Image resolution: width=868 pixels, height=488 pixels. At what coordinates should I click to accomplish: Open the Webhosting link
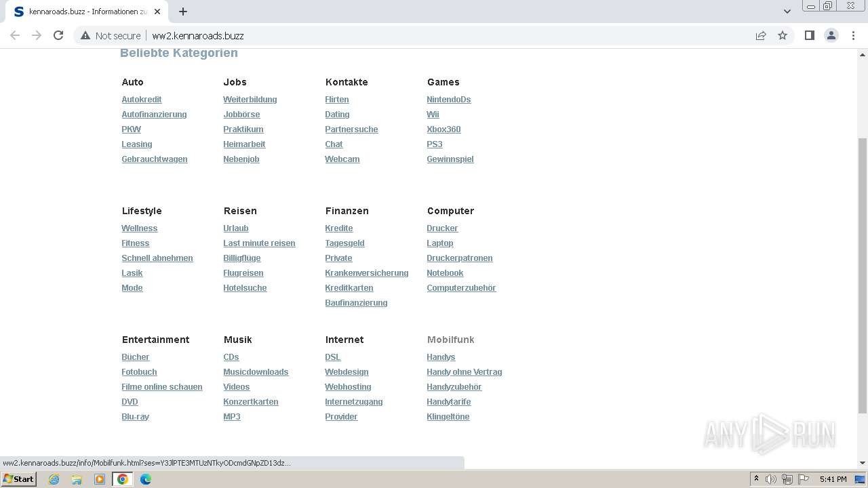click(348, 387)
